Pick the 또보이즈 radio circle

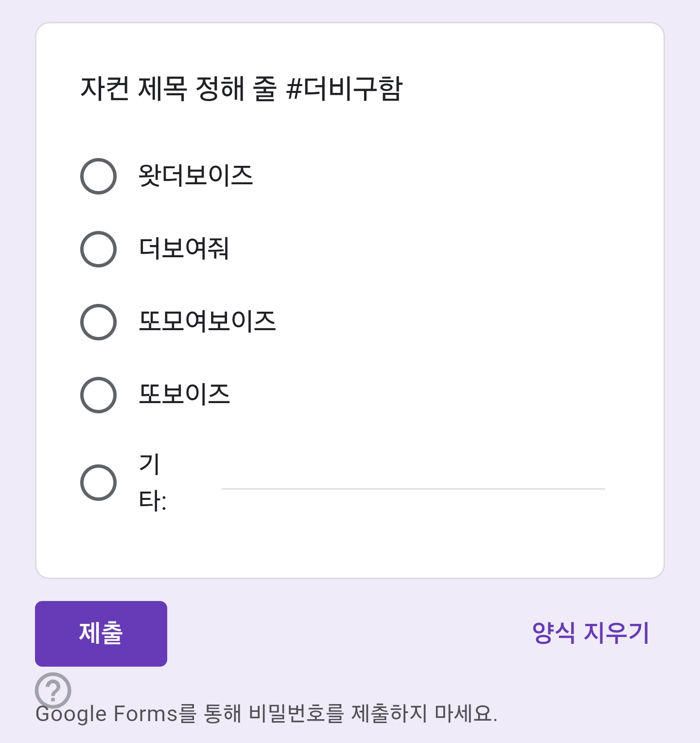coord(98,395)
